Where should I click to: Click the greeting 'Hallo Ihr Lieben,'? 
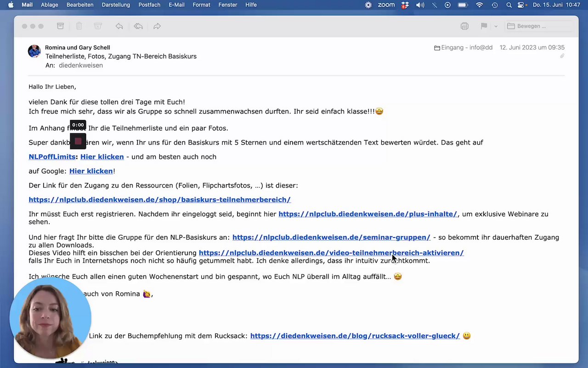[x=52, y=86]
